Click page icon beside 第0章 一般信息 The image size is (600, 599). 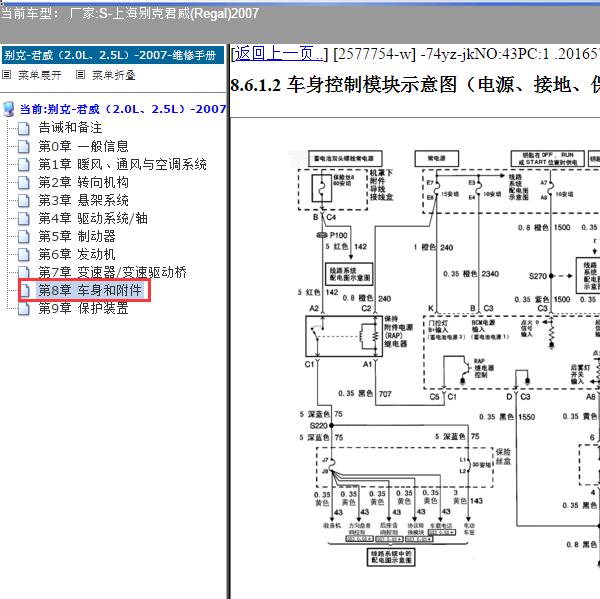24,147
